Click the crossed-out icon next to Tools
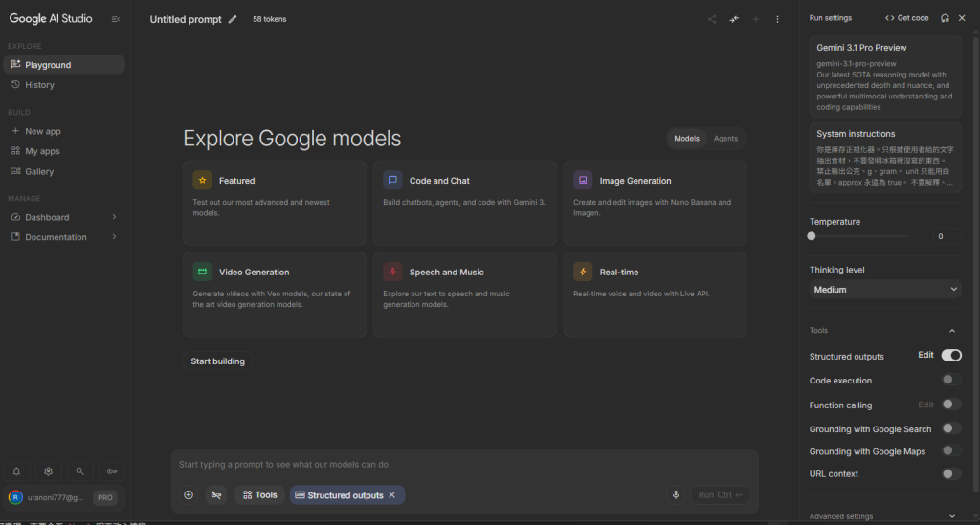 [x=216, y=495]
